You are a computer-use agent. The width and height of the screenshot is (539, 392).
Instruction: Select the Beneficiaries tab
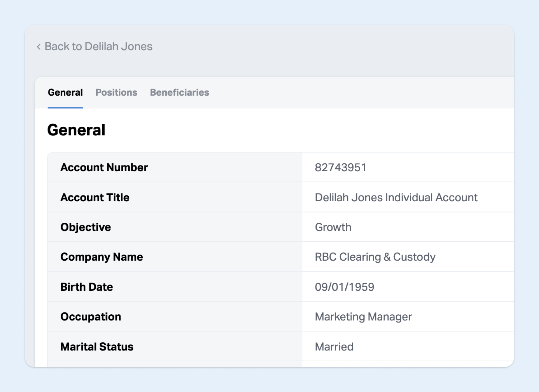(x=179, y=93)
